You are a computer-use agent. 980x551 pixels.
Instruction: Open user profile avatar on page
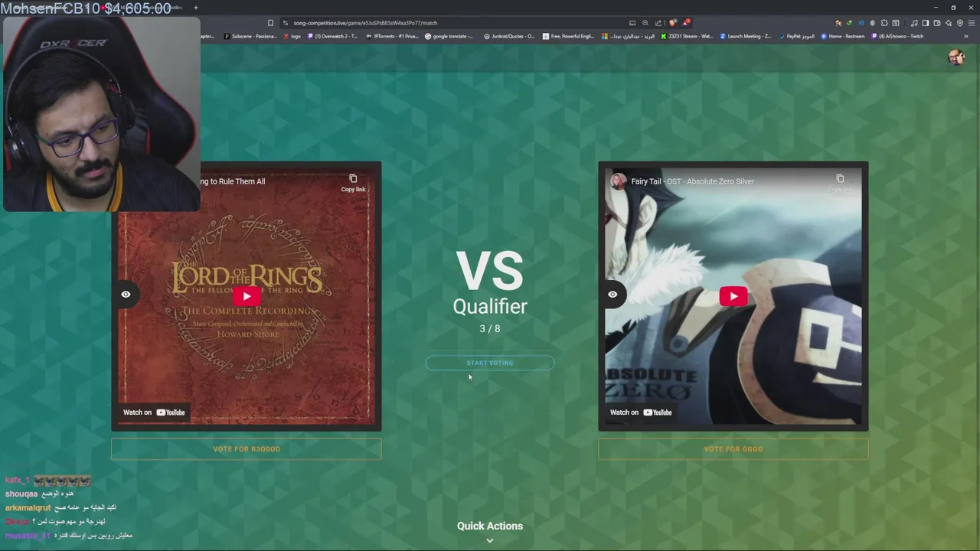tap(955, 57)
